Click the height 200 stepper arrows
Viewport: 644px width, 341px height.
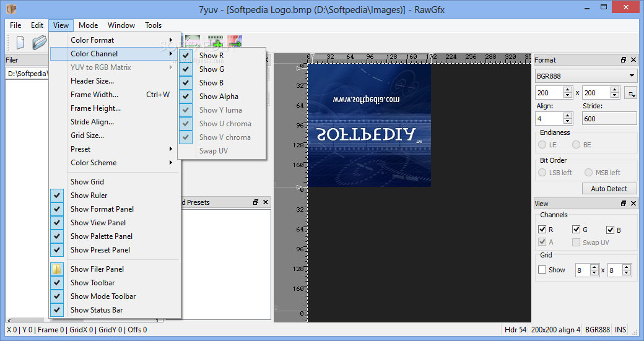tap(614, 93)
